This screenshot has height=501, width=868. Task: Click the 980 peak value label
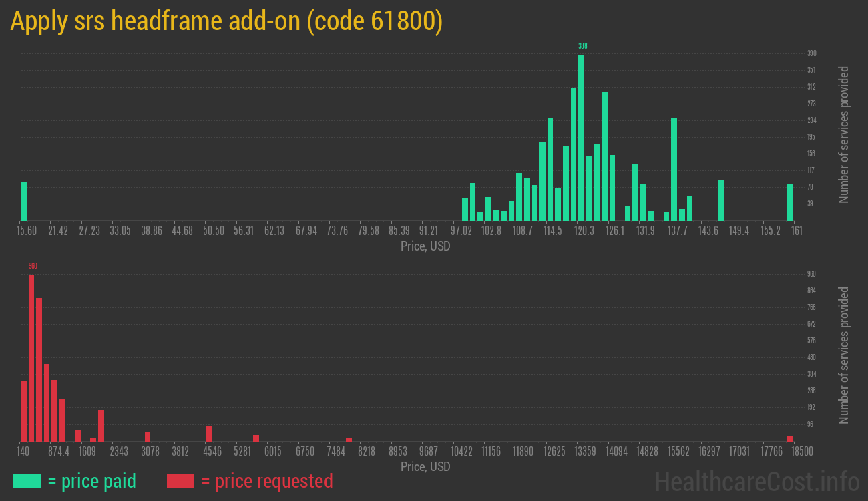point(33,266)
